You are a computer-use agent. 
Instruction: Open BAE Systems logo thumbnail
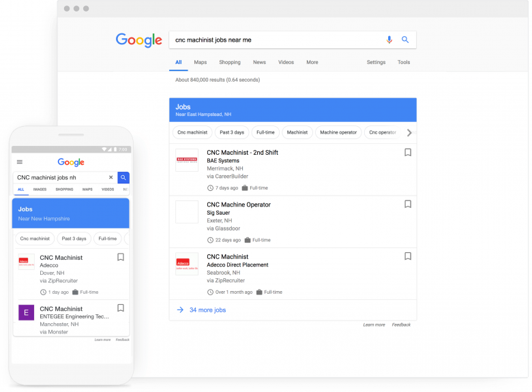point(187,160)
